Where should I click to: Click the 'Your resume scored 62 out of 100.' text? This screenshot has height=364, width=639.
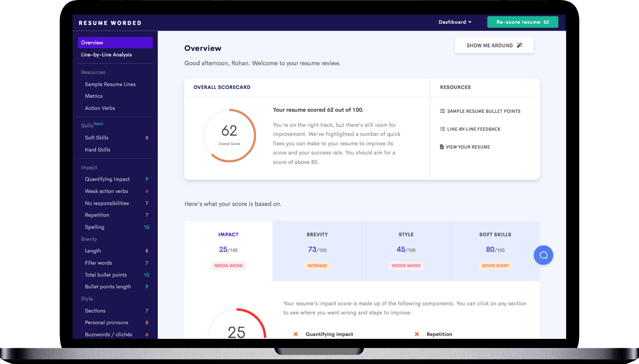point(318,110)
